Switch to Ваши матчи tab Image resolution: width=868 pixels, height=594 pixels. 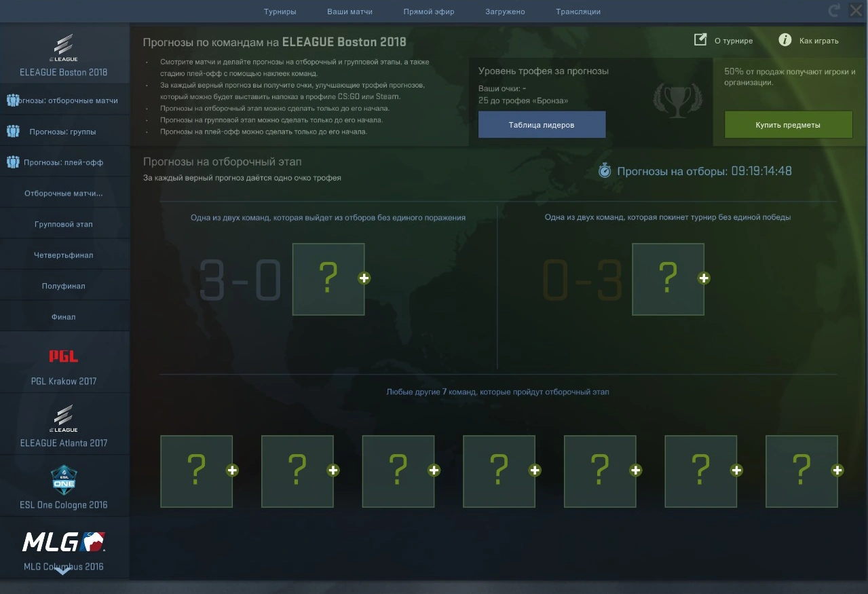click(350, 12)
